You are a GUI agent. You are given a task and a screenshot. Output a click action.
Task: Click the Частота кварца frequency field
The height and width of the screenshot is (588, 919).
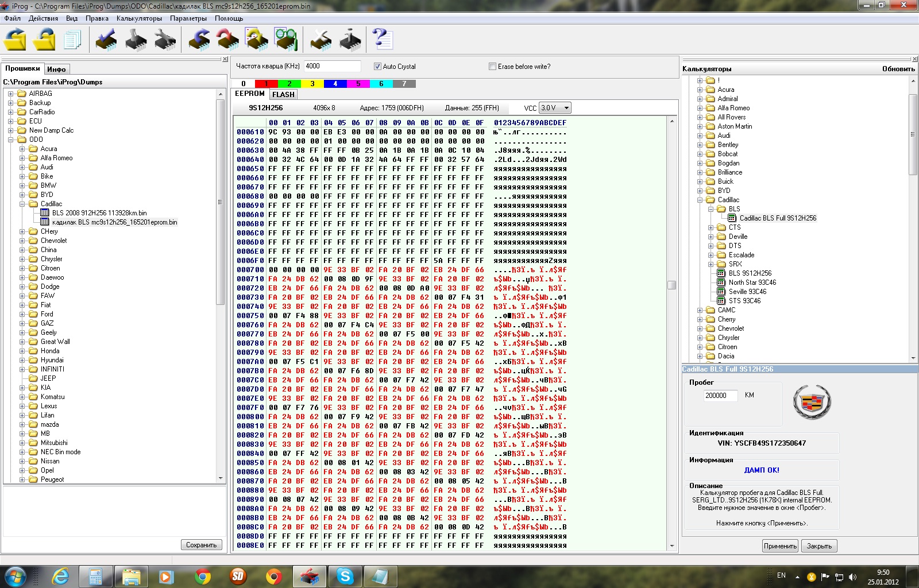[332, 66]
